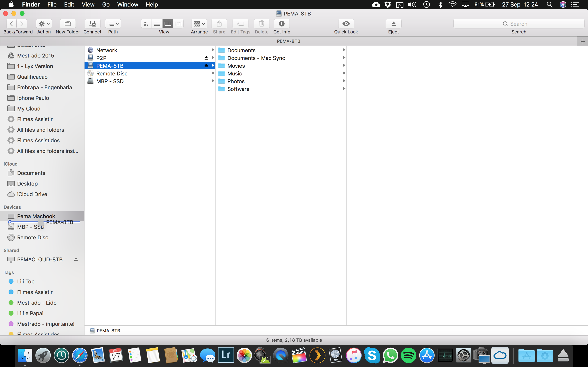The width and height of the screenshot is (588, 367).
Task: Open Quick Look in the toolbar
Action: [x=345, y=23]
